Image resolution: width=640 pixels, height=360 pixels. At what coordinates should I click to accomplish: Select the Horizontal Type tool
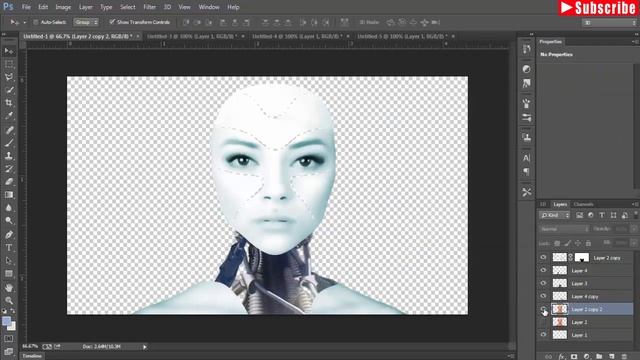pyautogui.click(x=9, y=248)
